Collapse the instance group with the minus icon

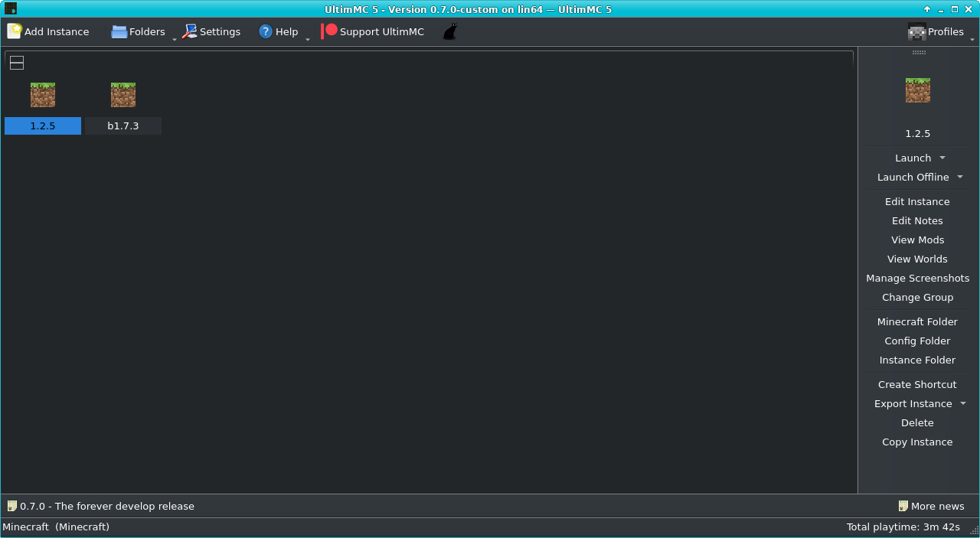17,63
